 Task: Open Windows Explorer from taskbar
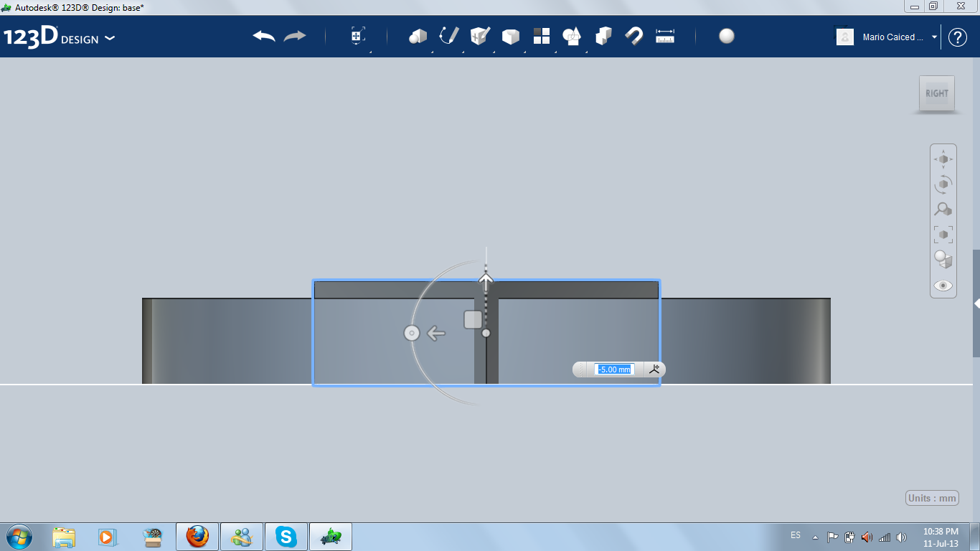[64, 537]
